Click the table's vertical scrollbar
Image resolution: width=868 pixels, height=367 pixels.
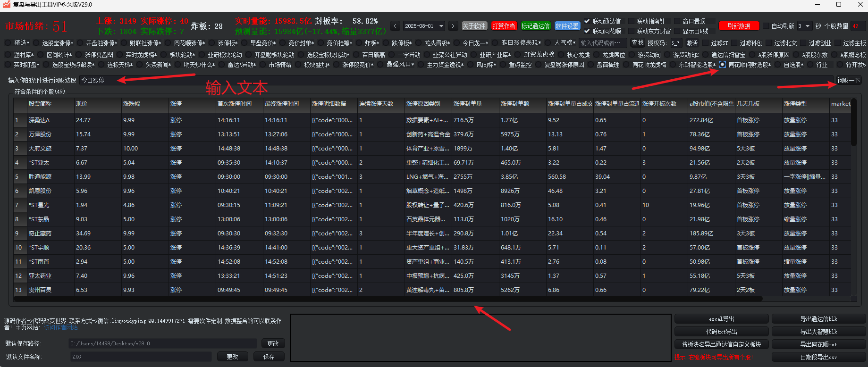[x=853, y=123]
